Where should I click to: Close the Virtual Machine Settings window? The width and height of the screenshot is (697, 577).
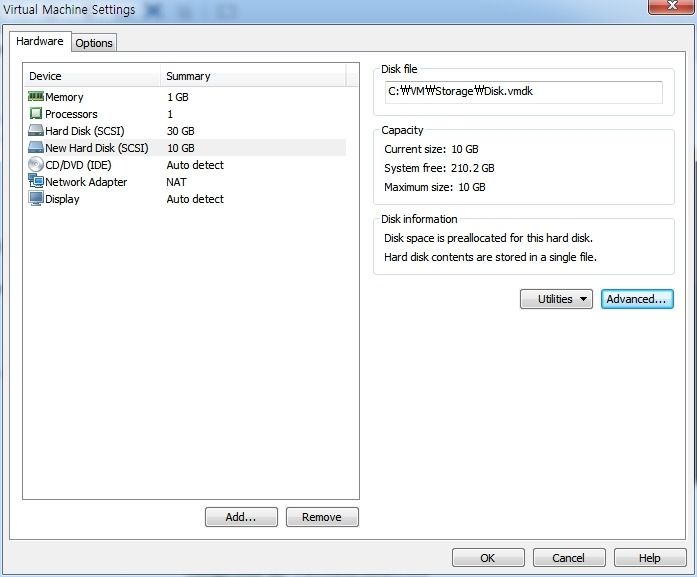click(672, 6)
